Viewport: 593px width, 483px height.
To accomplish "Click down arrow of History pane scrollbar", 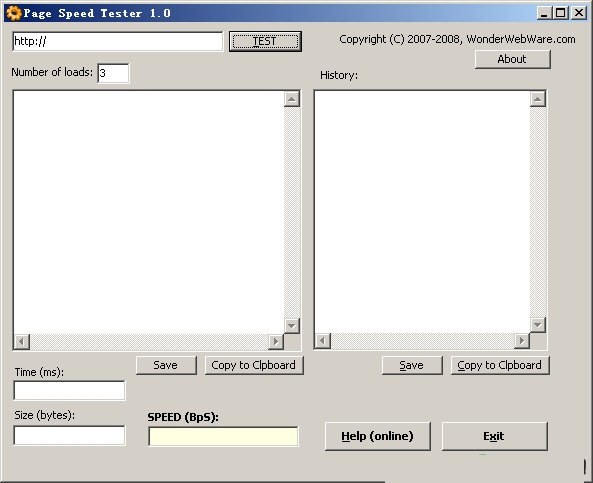I will [x=537, y=325].
